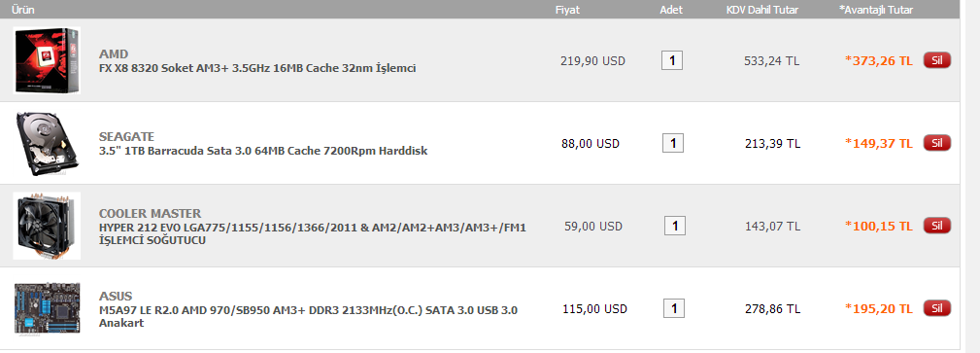Select quantity field for AMD processor
The image size is (980, 353).
(672, 60)
